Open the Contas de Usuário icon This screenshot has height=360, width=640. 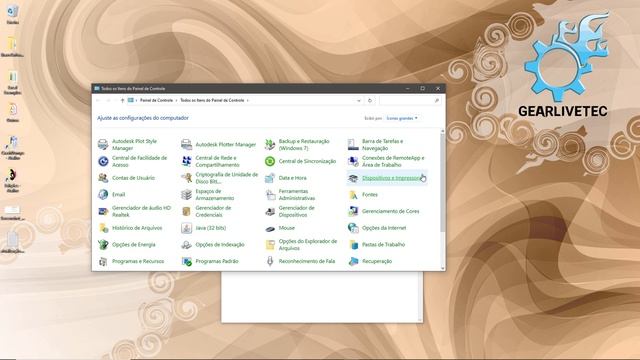click(x=103, y=178)
